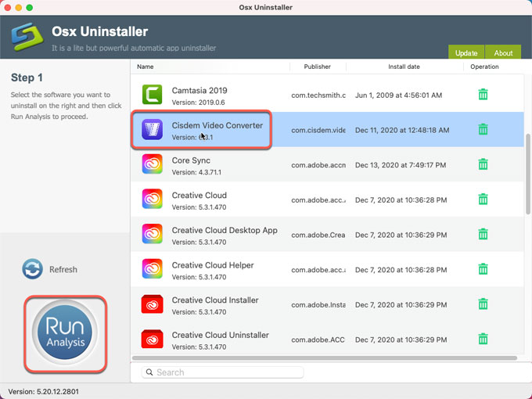Screen dimensions: 532x399
Task: Click the Osx Uninstaller logo
Action: coord(27,37)
